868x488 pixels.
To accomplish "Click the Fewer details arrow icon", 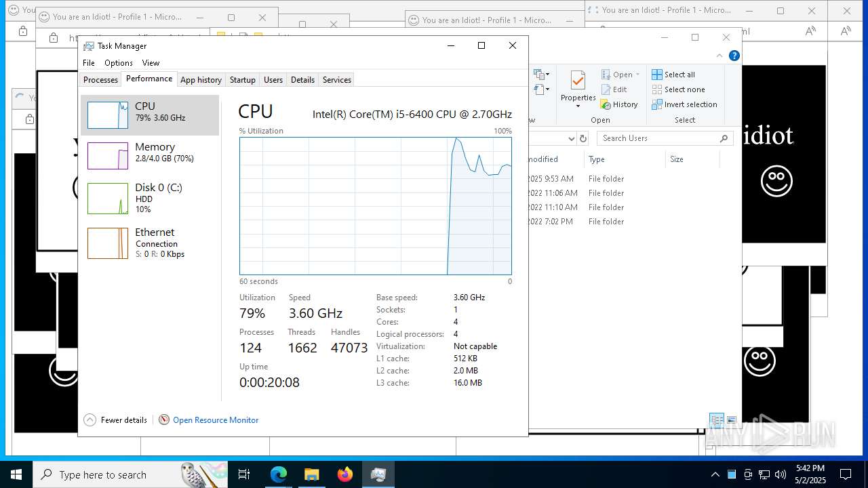I will click(x=90, y=420).
